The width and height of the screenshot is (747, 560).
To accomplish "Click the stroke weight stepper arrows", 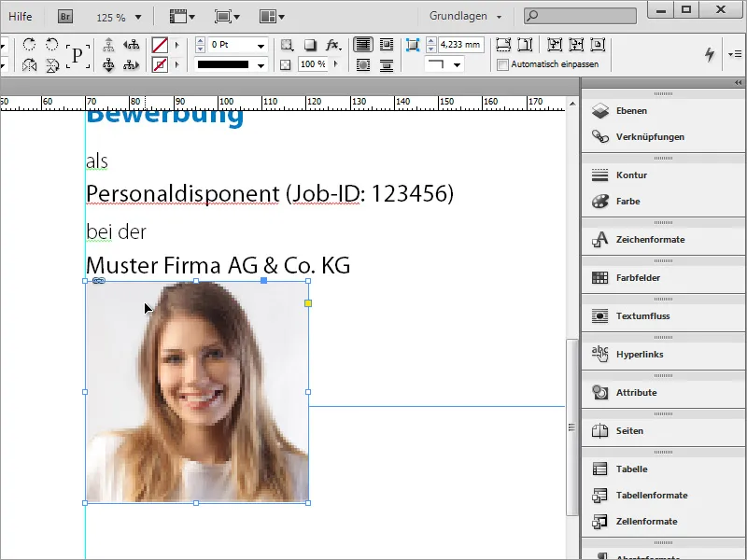I will [x=200, y=45].
